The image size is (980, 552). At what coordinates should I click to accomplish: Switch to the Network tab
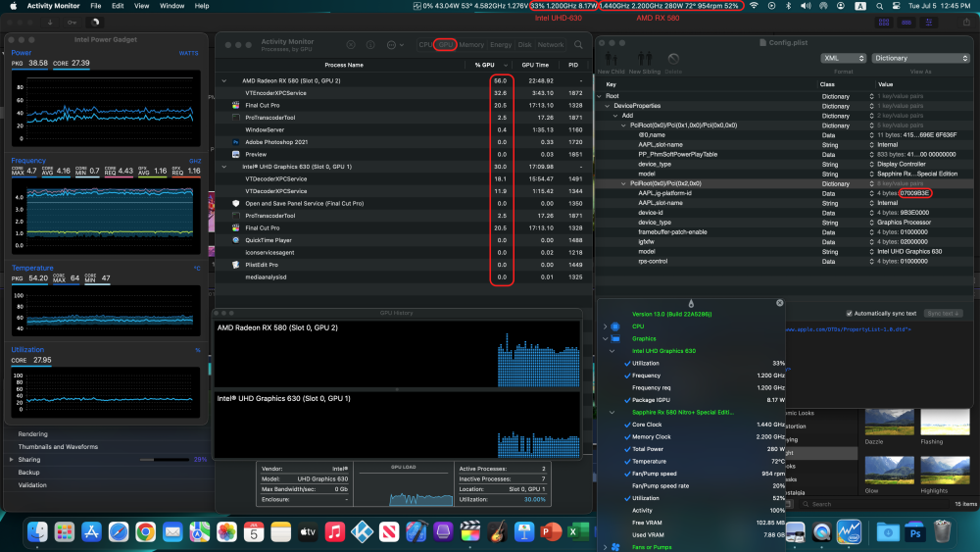tap(551, 45)
